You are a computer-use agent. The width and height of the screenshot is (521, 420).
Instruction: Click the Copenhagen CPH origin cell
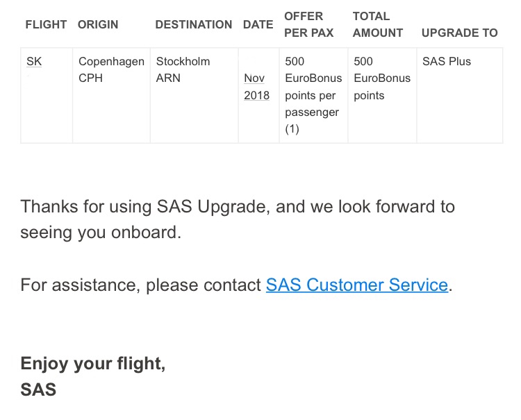pyautogui.click(x=111, y=70)
